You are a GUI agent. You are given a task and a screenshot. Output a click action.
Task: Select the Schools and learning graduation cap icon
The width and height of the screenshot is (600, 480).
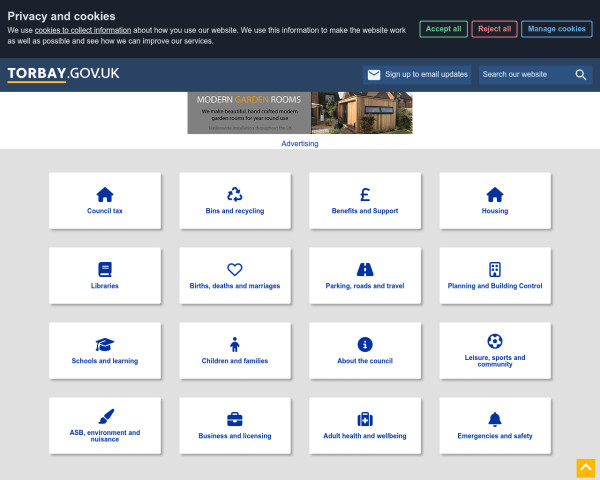pyautogui.click(x=105, y=344)
